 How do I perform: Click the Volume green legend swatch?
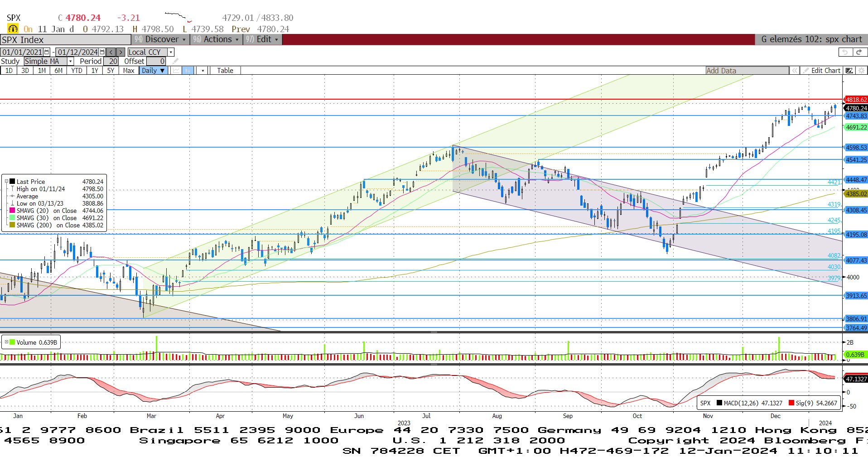[x=12, y=342]
